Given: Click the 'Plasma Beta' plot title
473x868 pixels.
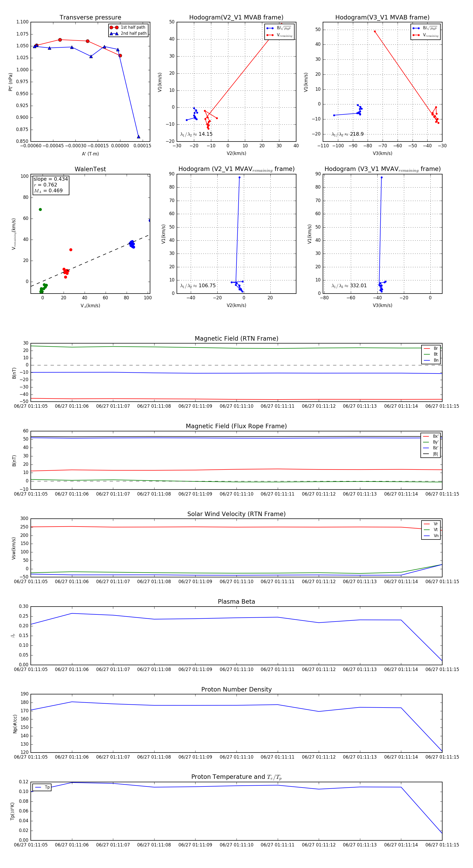Looking at the screenshot, I should pyautogui.click(x=236, y=602).
